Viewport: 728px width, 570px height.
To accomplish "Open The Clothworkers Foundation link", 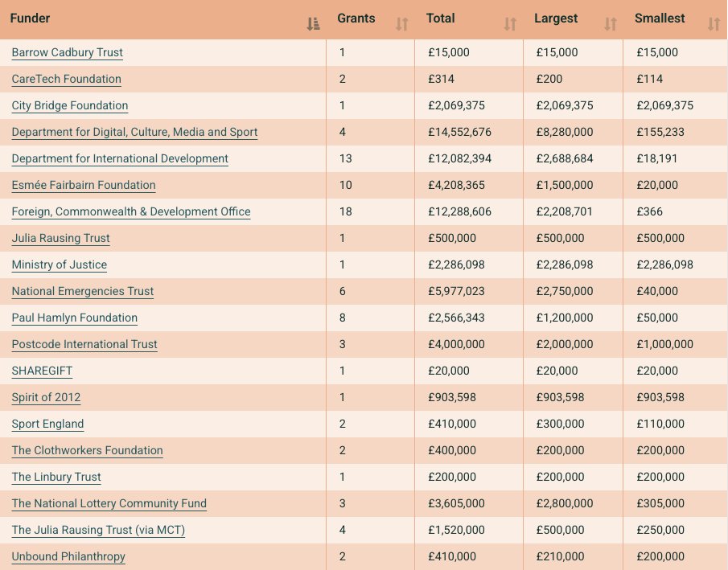I will pos(88,449).
